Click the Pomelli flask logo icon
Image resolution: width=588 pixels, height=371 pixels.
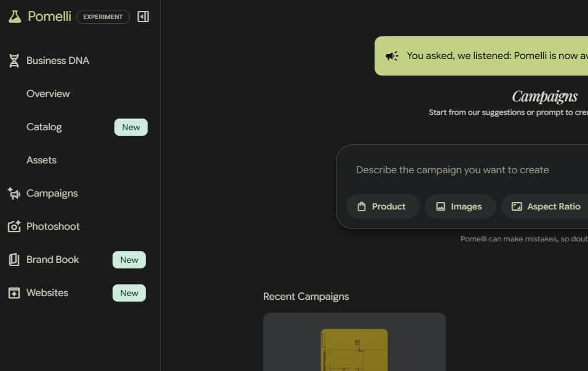click(x=15, y=17)
